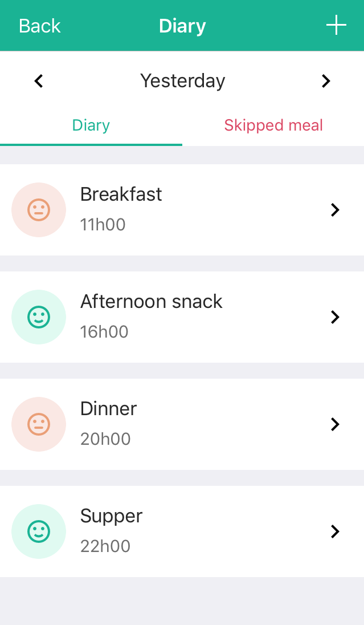Select the Diary tab

point(91,125)
